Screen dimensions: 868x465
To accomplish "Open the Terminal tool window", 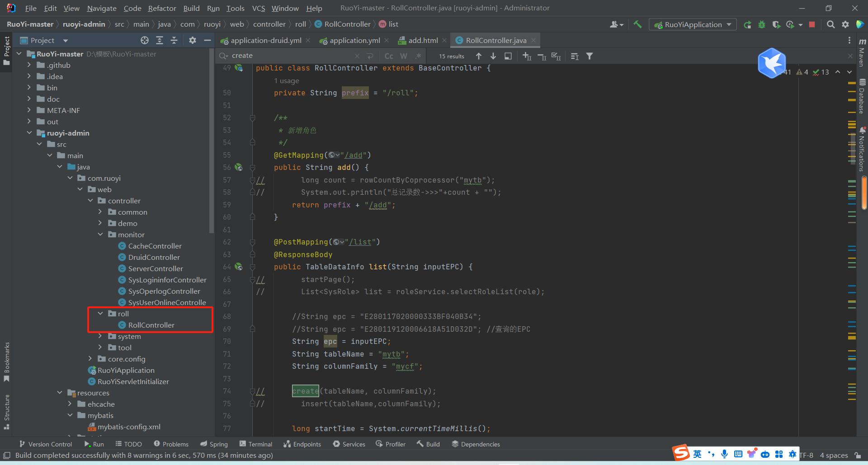I will pos(256,444).
